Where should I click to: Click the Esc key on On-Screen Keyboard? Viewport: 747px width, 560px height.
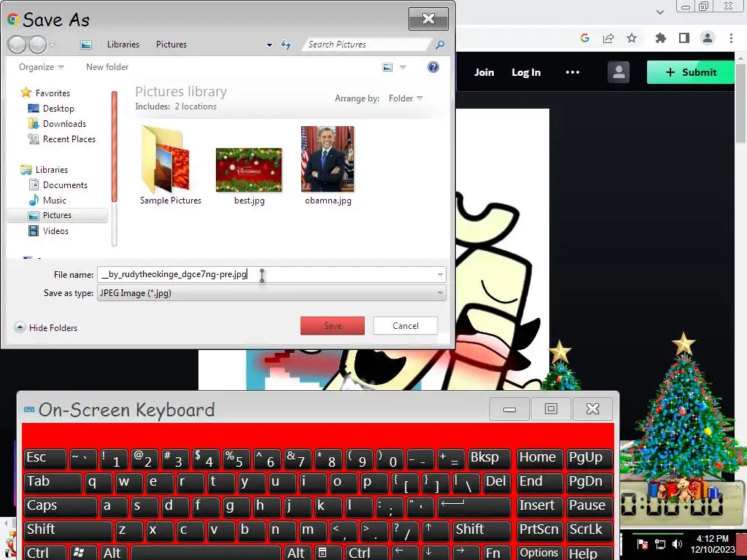(44, 459)
